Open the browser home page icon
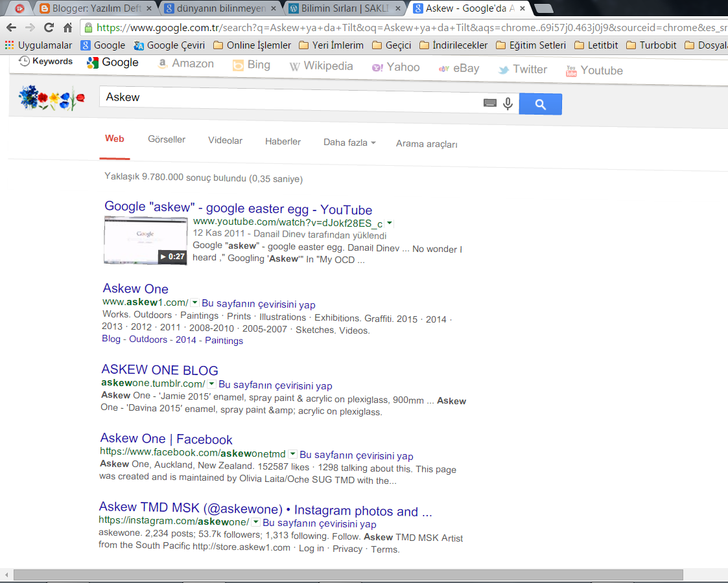 pos(68,28)
